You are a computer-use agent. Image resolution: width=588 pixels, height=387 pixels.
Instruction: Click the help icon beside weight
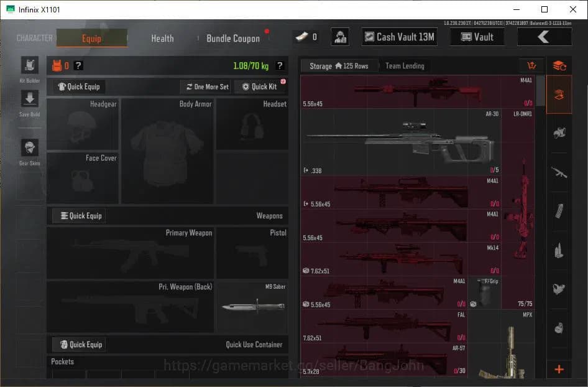pyautogui.click(x=280, y=66)
